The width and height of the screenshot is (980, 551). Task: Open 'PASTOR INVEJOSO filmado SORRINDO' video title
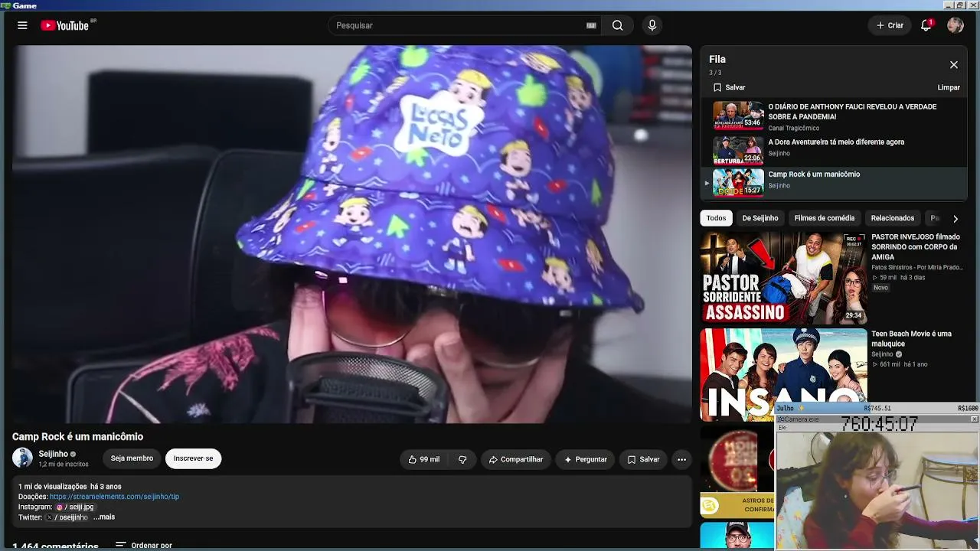pyautogui.click(x=916, y=247)
